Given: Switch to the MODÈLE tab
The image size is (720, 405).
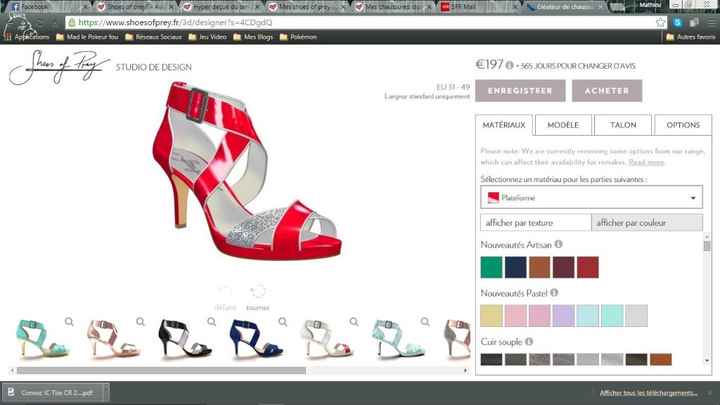Looking at the screenshot, I should [x=563, y=125].
